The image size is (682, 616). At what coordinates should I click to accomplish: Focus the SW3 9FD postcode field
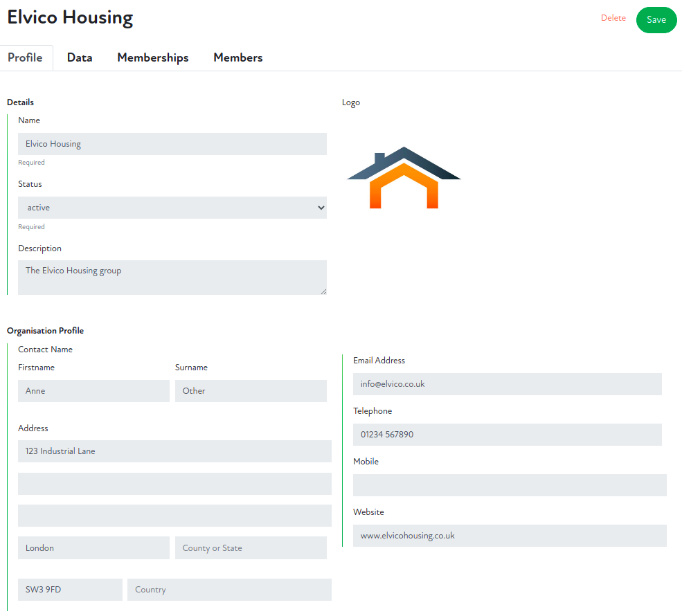[x=70, y=590]
